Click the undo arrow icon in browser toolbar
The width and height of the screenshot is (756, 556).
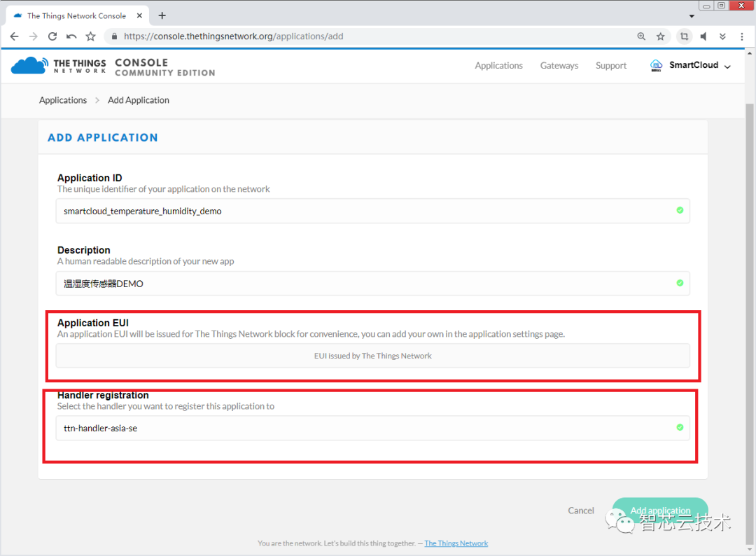coord(71,36)
